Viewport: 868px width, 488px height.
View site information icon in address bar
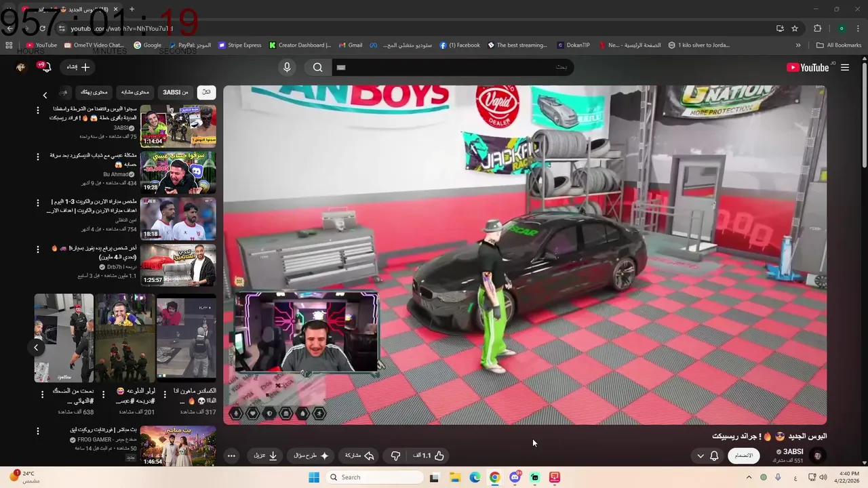click(x=62, y=28)
